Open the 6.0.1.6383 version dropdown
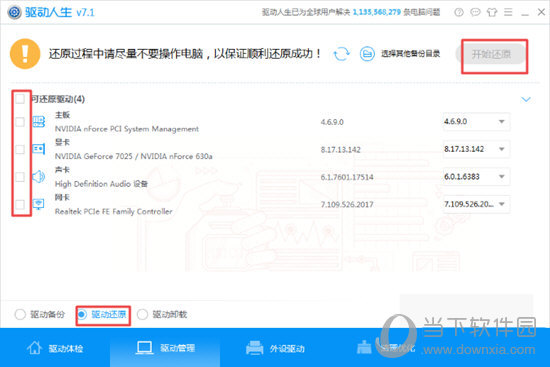550x367 pixels. (476, 176)
